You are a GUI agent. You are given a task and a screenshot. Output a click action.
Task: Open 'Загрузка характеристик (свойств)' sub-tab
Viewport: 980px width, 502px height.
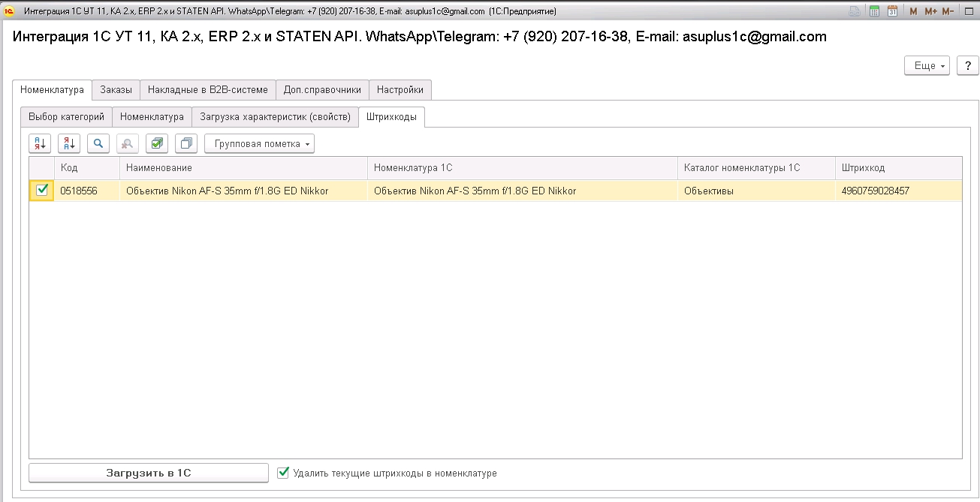point(276,116)
